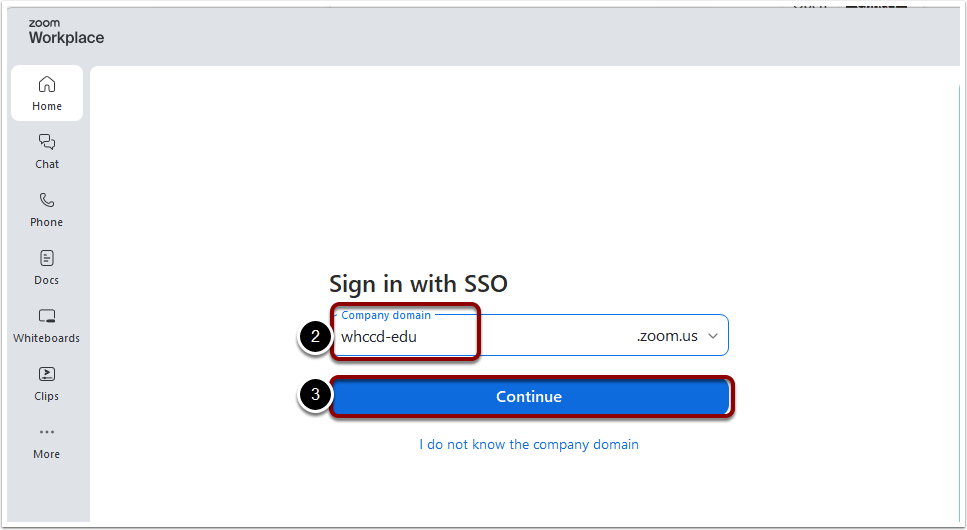Select the Whiteboards text label in sidebar
Viewport: 967px width, 530px height.
pyautogui.click(x=46, y=338)
